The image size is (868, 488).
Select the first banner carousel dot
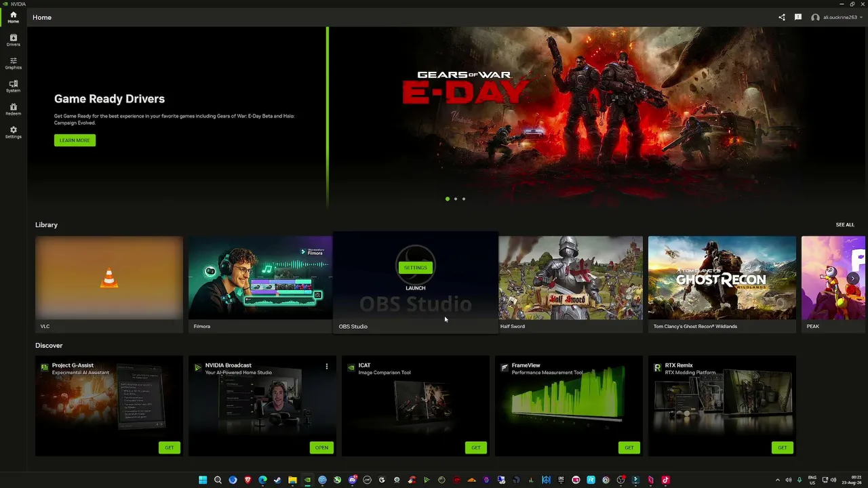click(x=448, y=199)
